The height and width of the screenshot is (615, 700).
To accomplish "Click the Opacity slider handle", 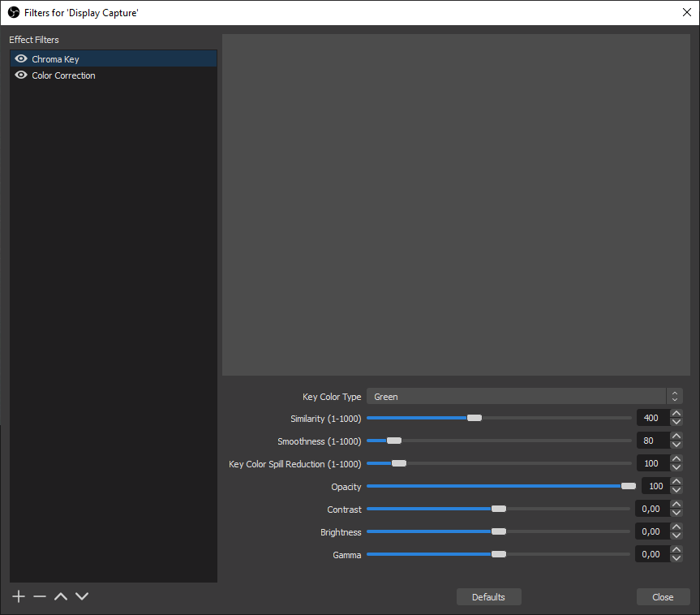I will tap(629, 486).
